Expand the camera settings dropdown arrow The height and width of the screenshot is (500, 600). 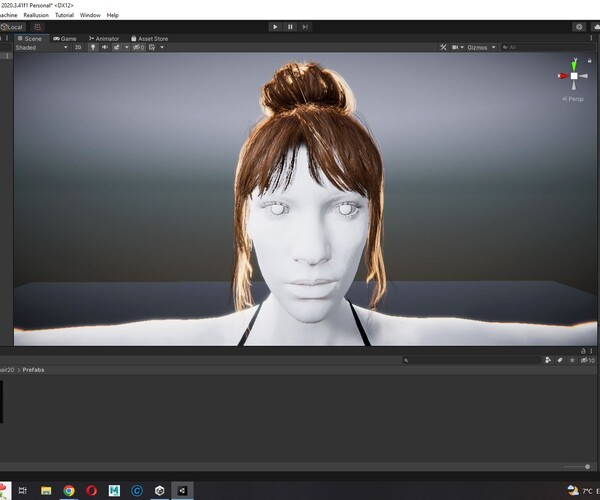click(462, 47)
